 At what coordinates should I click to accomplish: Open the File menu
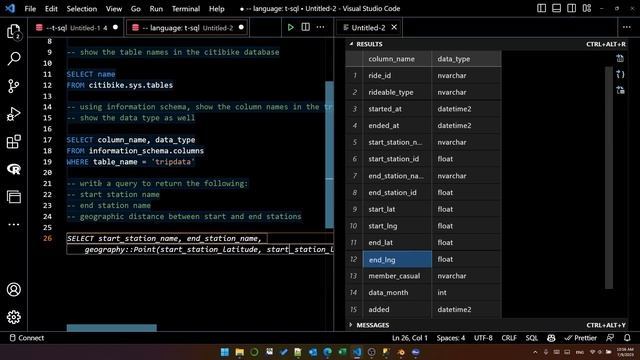pyautogui.click(x=30, y=9)
